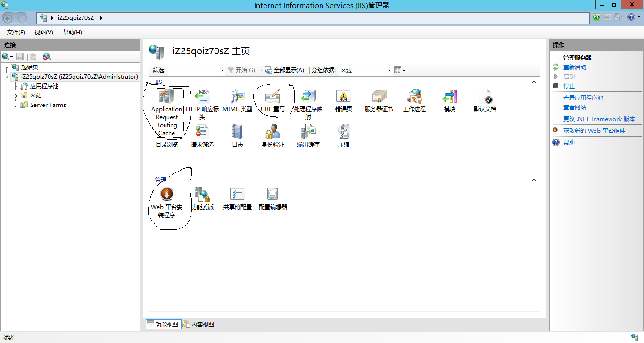Switch to the 内容视图 tab
Viewport: 644px width, 343px height.
pos(198,324)
